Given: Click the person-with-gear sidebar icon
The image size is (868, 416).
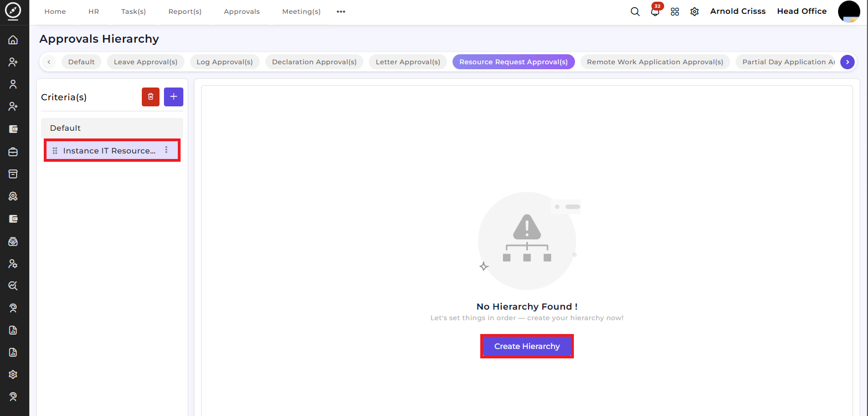Looking at the screenshot, I should tap(13, 264).
